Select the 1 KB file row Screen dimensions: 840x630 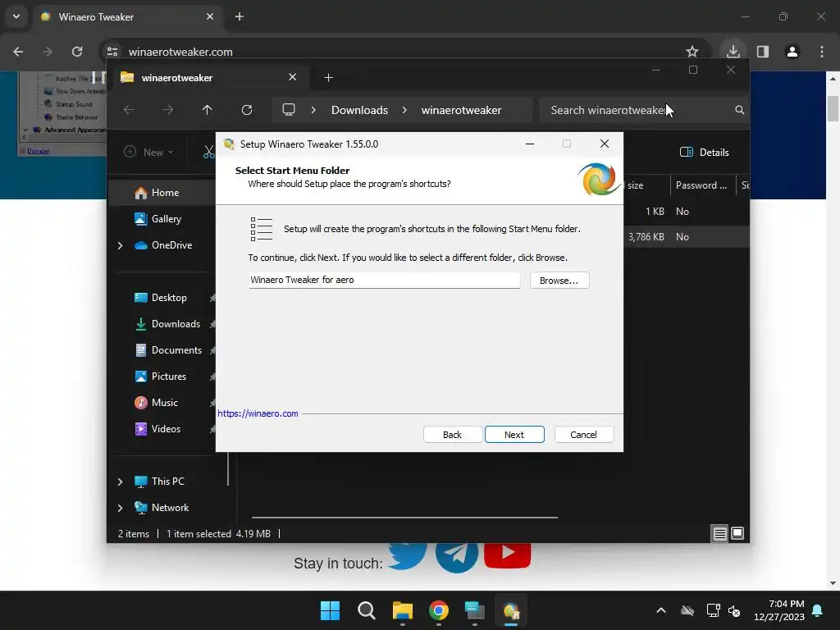[x=686, y=211]
